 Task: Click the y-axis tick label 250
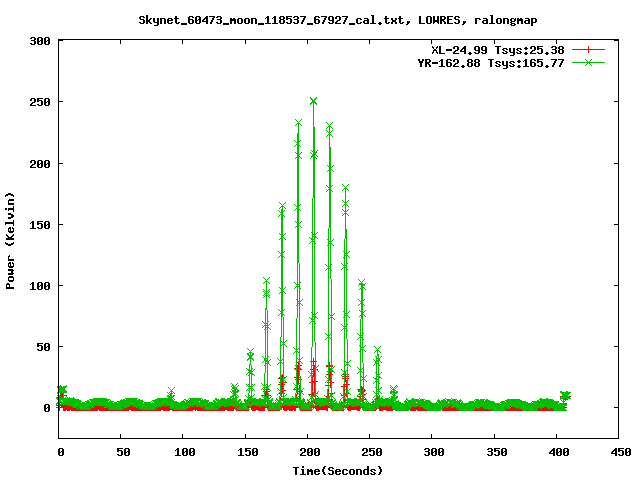(x=40, y=102)
